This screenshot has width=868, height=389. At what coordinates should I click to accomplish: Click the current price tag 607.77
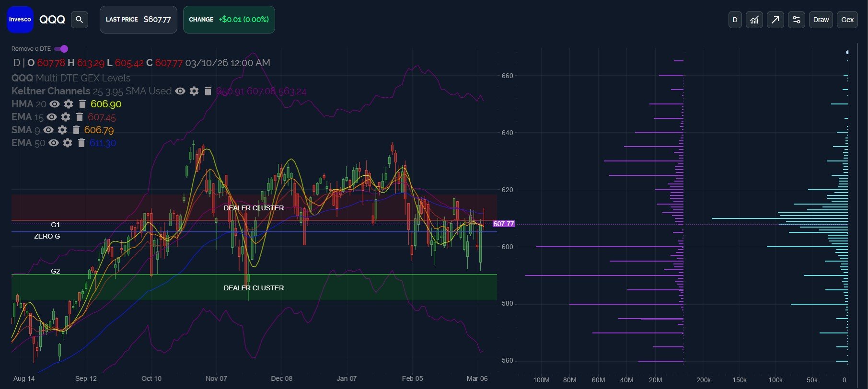point(503,224)
